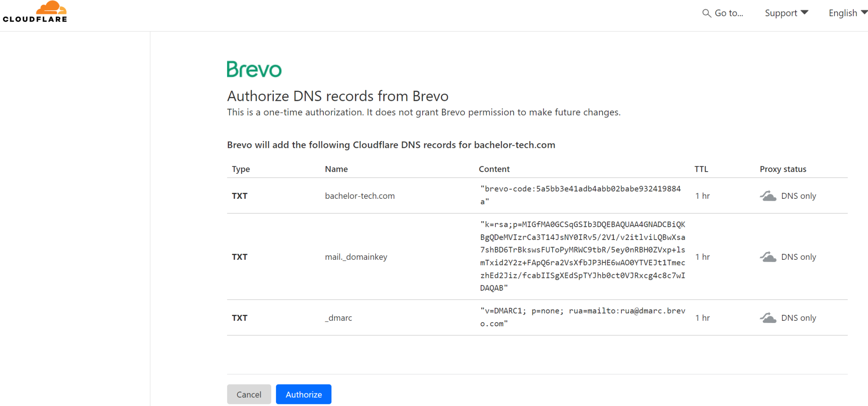Click the proxy cloud icon for bachelor-tech.com TXT record
Image resolution: width=868 pixels, height=406 pixels.
pyautogui.click(x=768, y=195)
